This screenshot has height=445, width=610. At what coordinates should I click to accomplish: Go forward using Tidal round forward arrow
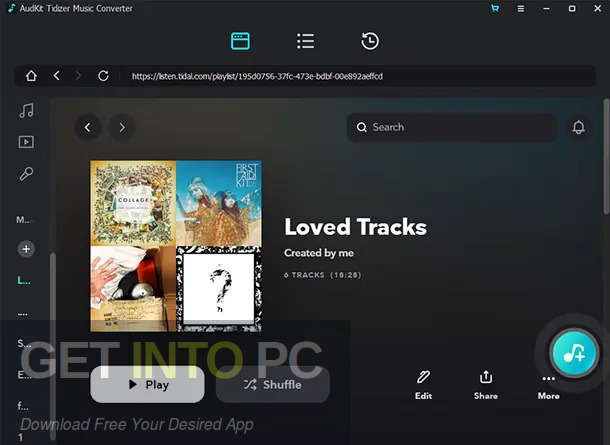pos(122,127)
